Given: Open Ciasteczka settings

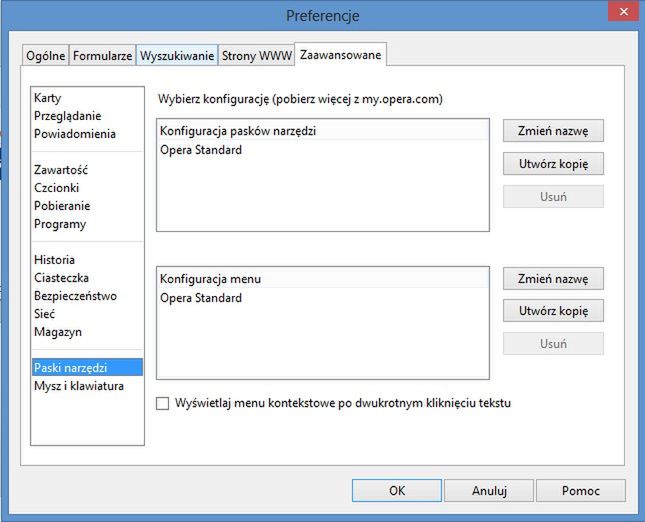Looking at the screenshot, I should (x=87, y=278).
